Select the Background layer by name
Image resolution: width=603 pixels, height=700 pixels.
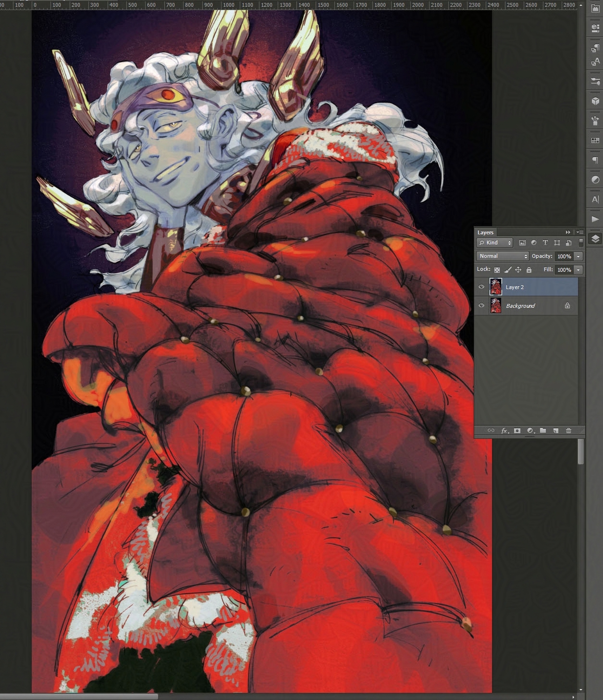pos(520,306)
